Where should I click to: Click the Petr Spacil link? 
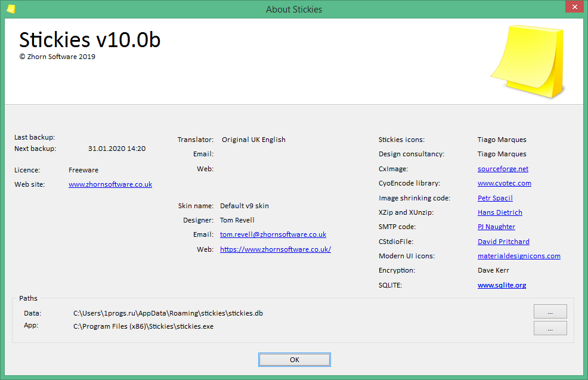click(495, 198)
